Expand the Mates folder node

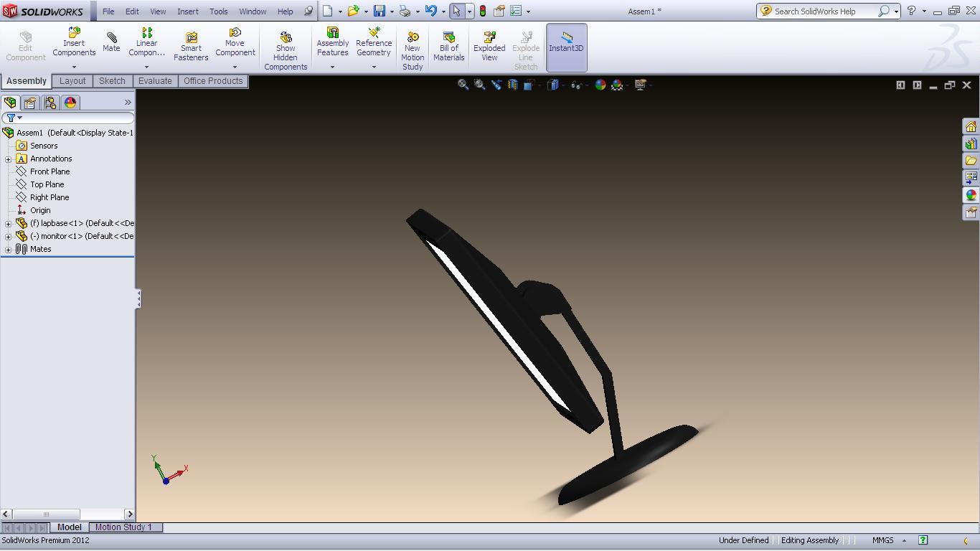8,250
